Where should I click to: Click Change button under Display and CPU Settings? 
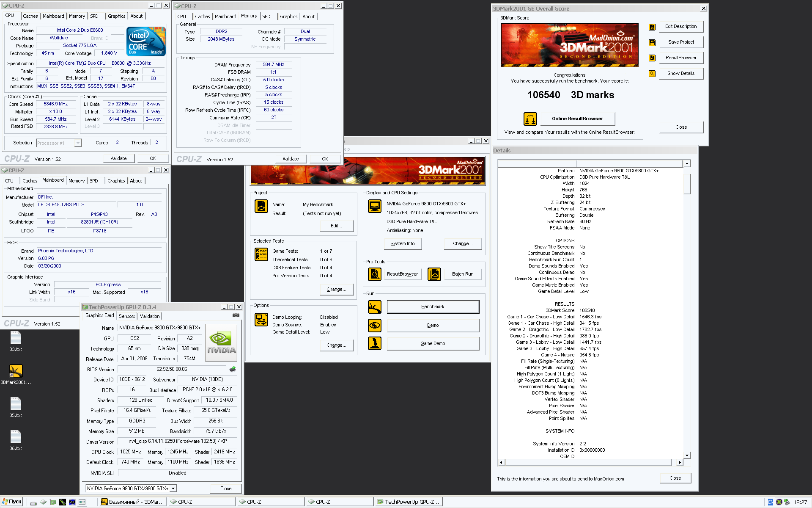coord(463,243)
